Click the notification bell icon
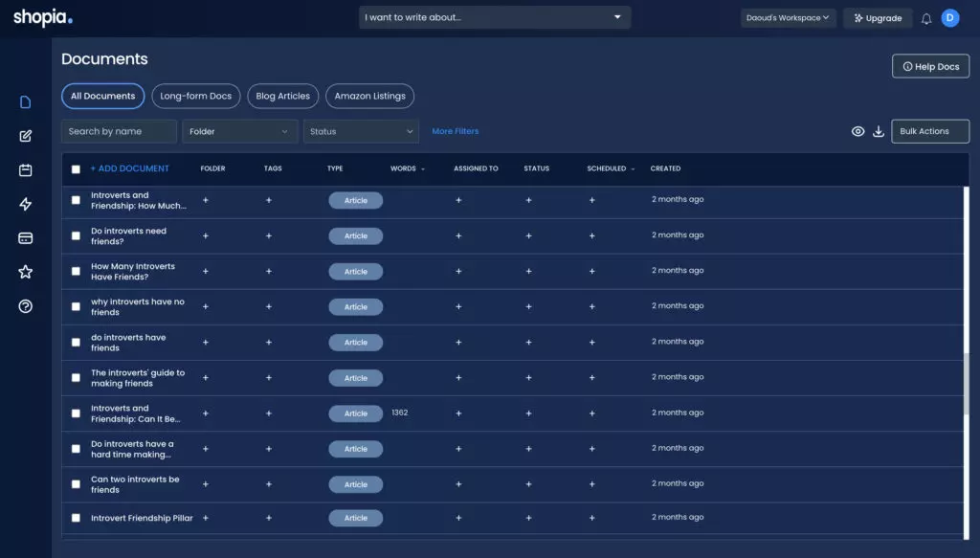The image size is (980, 558). [926, 19]
